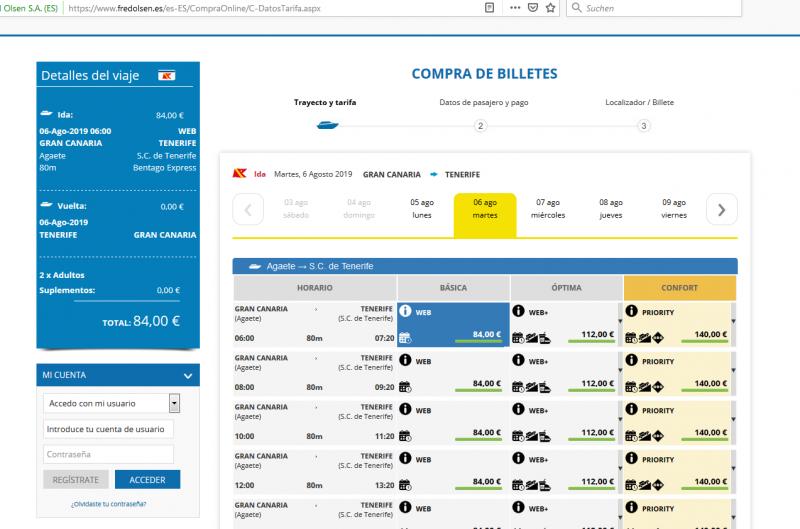Open page actions three-dots menu
Image resolution: width=800 pixels, height=529 pixels.
pyautogui.click(x=515, y=8)
